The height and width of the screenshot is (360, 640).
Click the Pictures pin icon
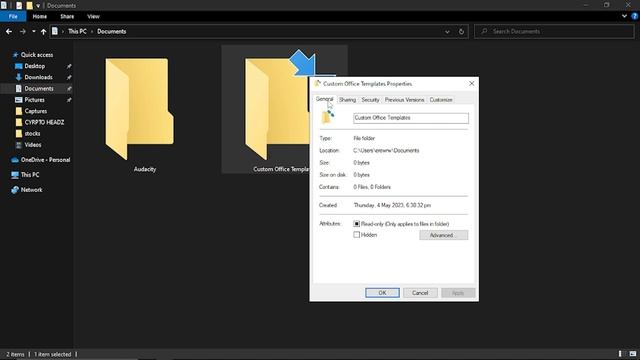pyautogui.click(x=69, y=100)
